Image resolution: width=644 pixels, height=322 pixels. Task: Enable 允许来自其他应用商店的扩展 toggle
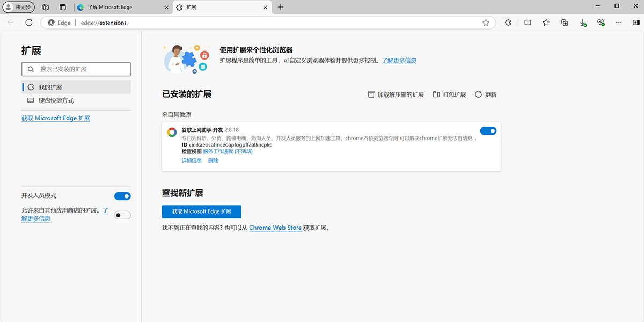pos(122,215)
